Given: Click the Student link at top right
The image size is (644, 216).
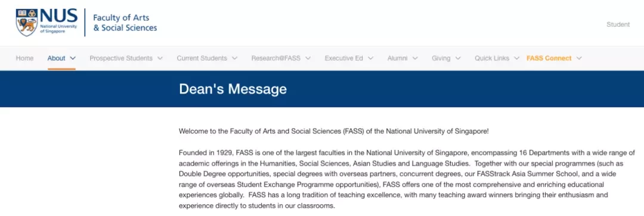Looking at the screenshot, I should pos(618,24).
